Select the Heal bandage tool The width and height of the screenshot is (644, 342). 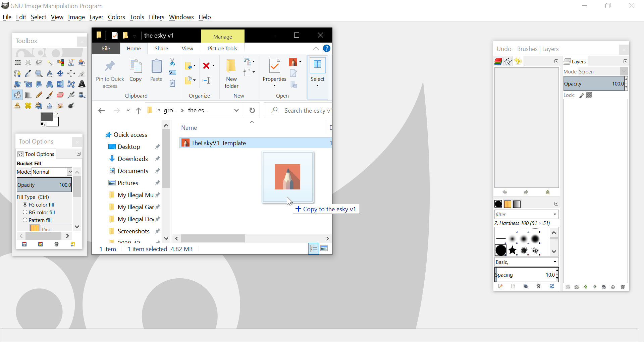[28, 106]
